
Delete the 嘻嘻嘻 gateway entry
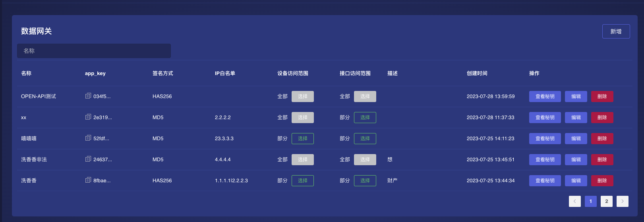(602, 139)
